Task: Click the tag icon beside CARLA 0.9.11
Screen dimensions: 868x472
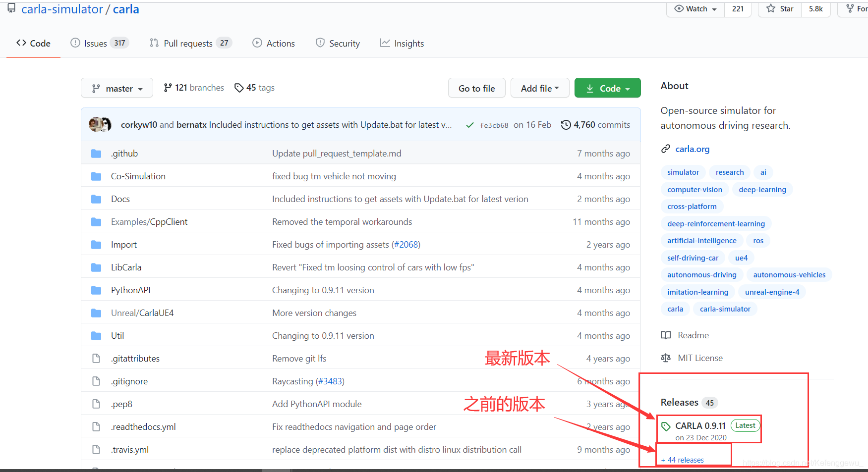Action: [666, 426]
